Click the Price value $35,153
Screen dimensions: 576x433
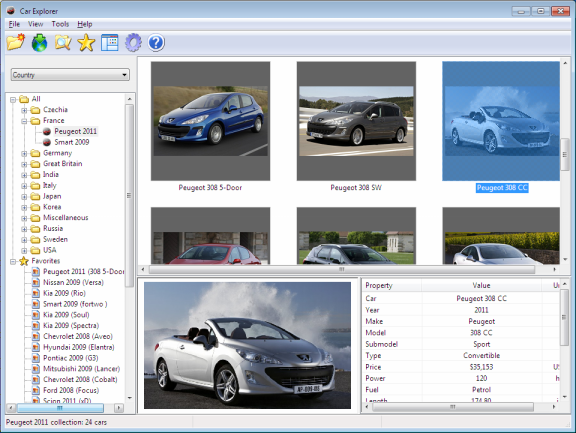click(481, 367)
